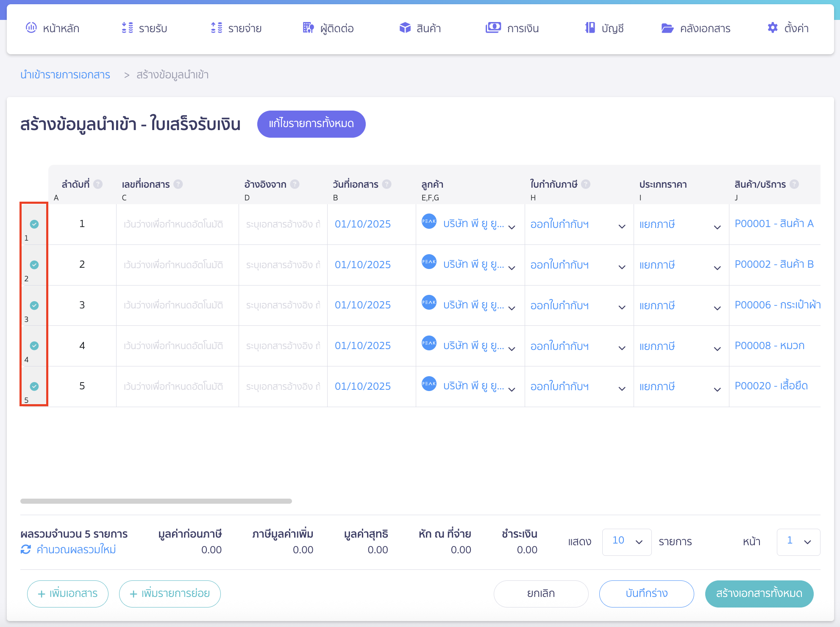840x627 pixels.
Task: Expand the ประเภทราคา dropdown in row 4
Action: point(717,349)
